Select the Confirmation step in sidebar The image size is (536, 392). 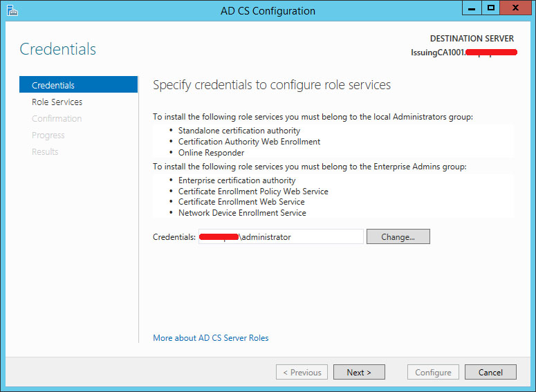pos(57,118)
